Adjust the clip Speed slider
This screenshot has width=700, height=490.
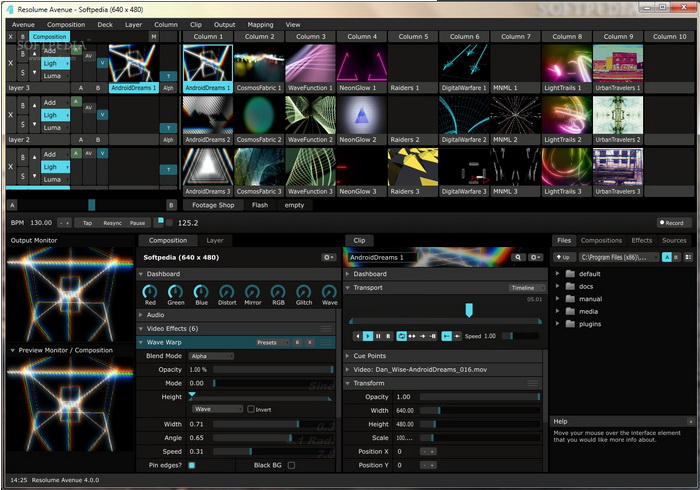tap(520, 336)
